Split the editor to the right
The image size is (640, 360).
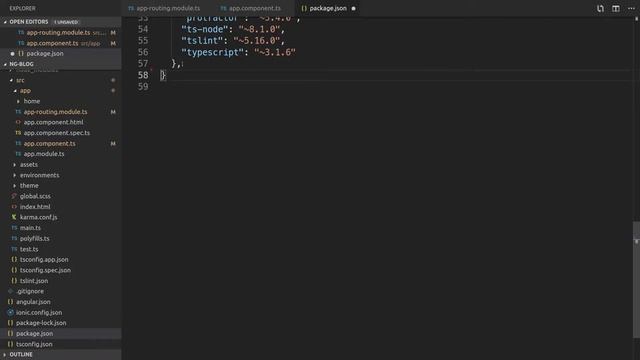[616, 8]
